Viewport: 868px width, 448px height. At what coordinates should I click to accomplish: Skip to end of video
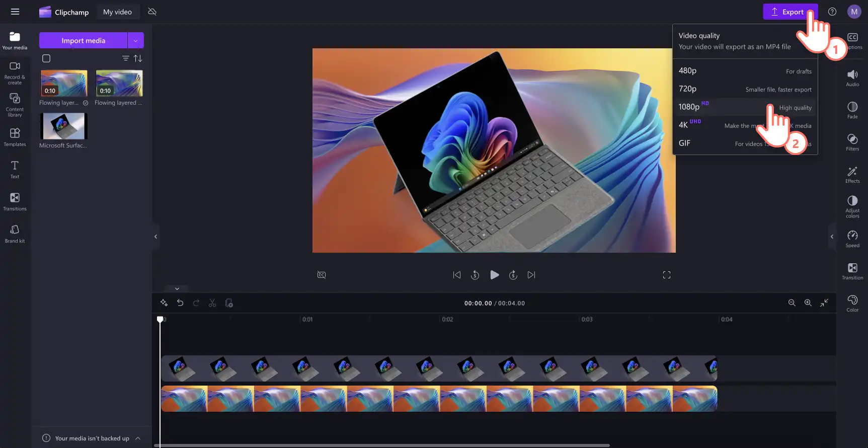531,275
